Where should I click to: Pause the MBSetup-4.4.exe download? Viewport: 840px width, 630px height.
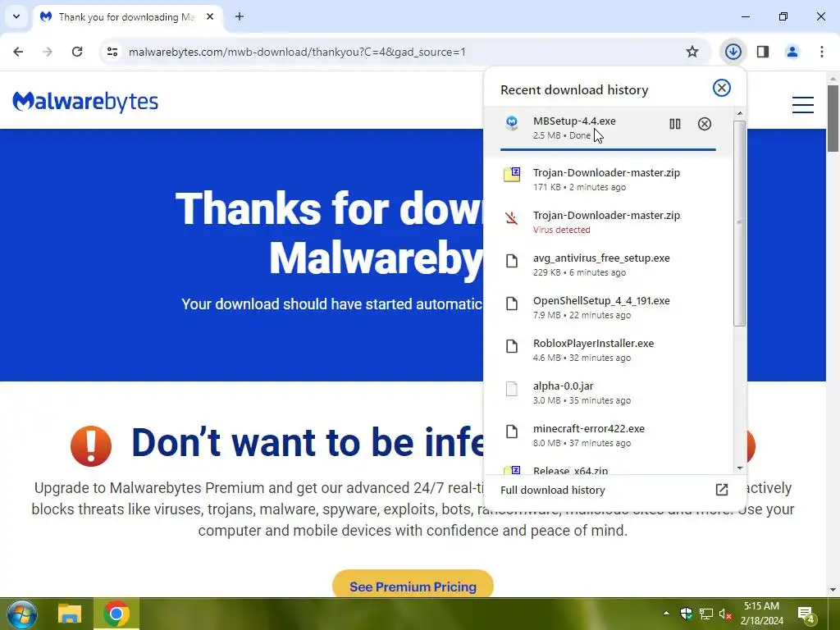click(x=675, y=124)
